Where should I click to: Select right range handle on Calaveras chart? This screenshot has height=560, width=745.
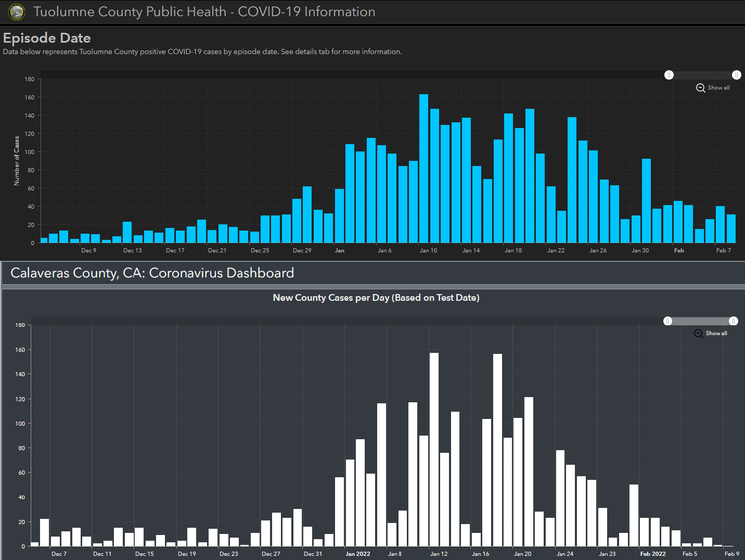point(734,321)
